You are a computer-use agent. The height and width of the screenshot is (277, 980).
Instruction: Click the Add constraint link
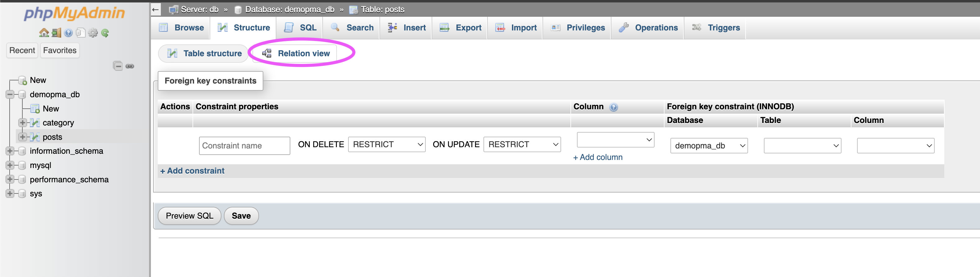[x=193, y=171]
